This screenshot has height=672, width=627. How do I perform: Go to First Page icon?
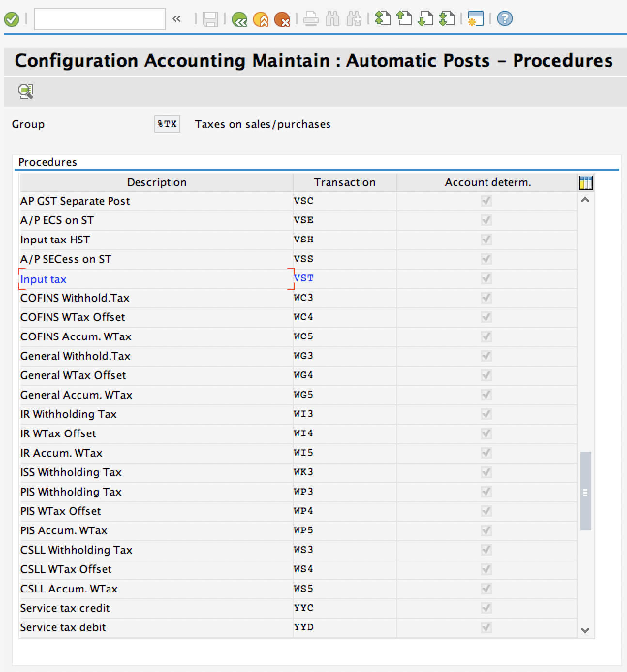tap(383, 19)
